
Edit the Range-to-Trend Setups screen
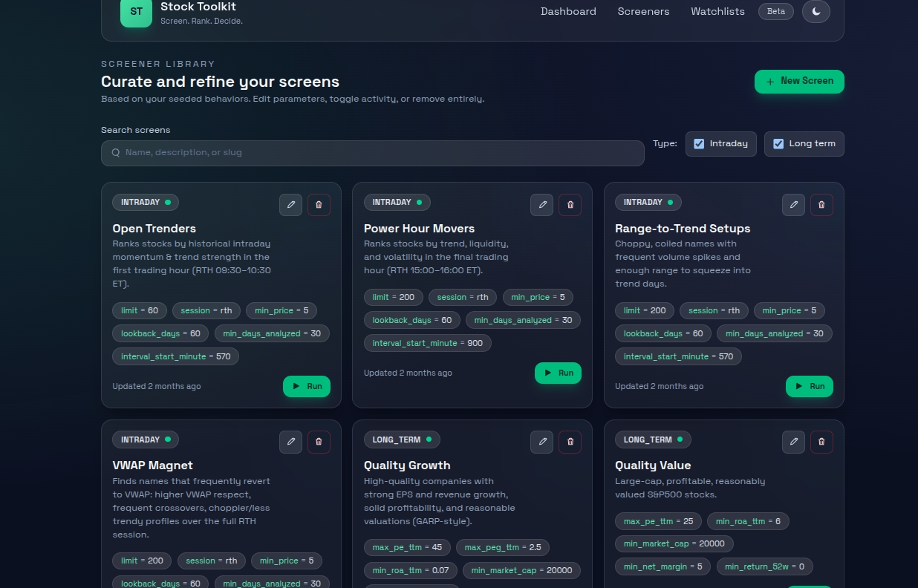point(793,205)
